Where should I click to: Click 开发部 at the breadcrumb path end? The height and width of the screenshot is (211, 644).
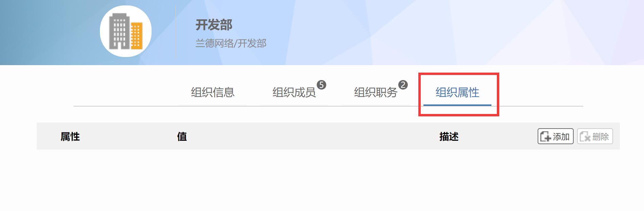252,43
